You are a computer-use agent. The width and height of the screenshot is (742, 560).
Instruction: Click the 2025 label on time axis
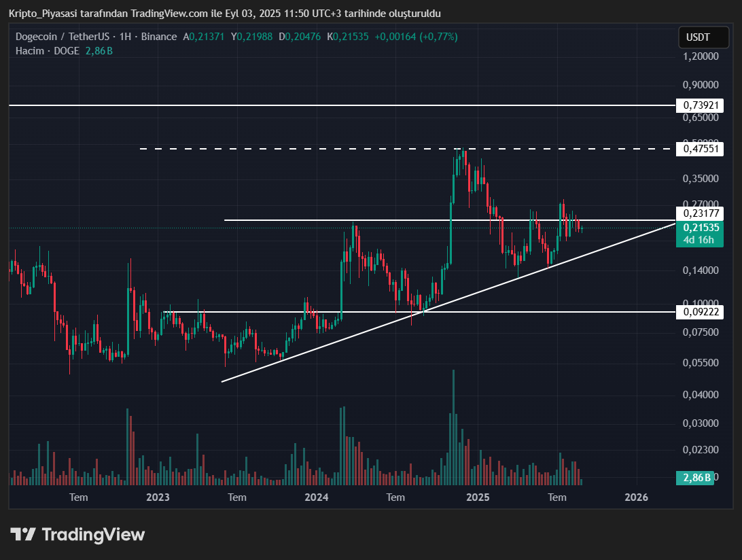click(478, 497)
